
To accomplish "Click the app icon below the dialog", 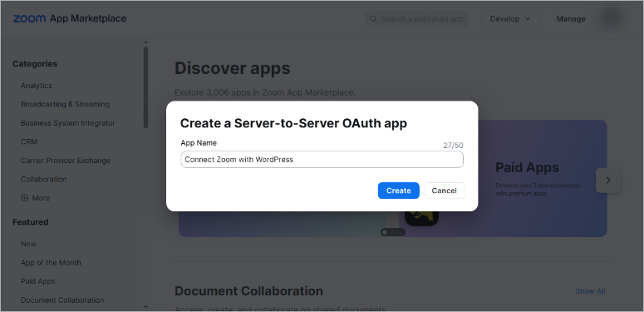I will (422, 218).
